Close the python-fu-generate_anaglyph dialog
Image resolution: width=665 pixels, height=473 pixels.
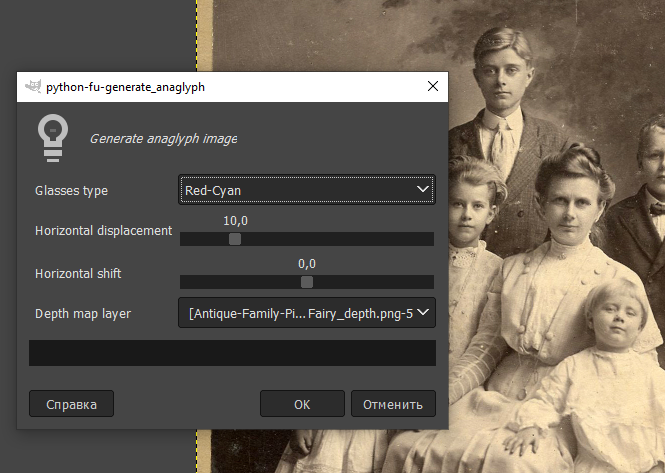[433, 87]
